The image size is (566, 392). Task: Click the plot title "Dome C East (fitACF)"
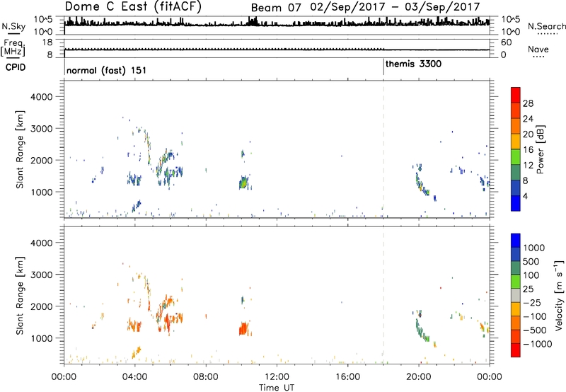pyautogui.click(x=133, y=6)
